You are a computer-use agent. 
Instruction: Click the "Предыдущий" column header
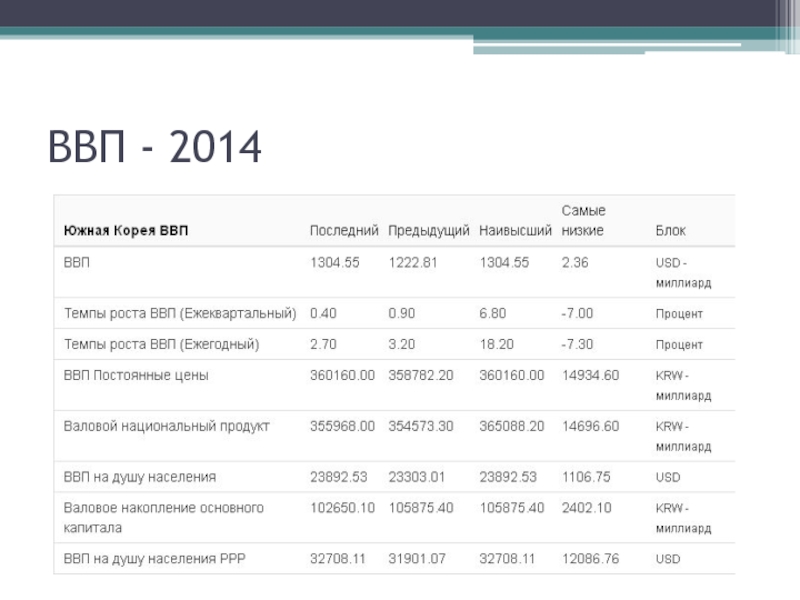[428, 231]
